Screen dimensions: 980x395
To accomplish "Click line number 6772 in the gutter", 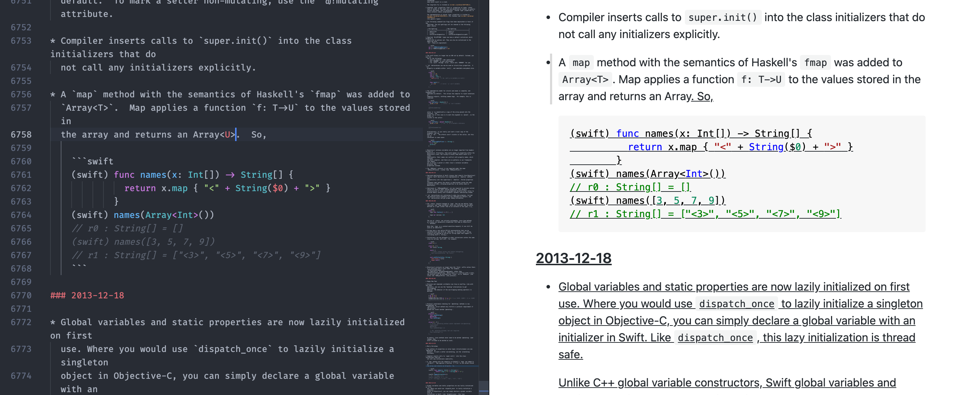I will (21, 322).
